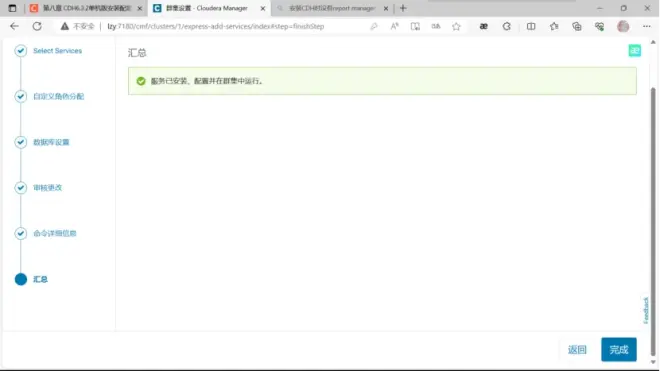Add page to favorites star icon
The height and width of the screenshot is (371, 660).
(456, 27)
